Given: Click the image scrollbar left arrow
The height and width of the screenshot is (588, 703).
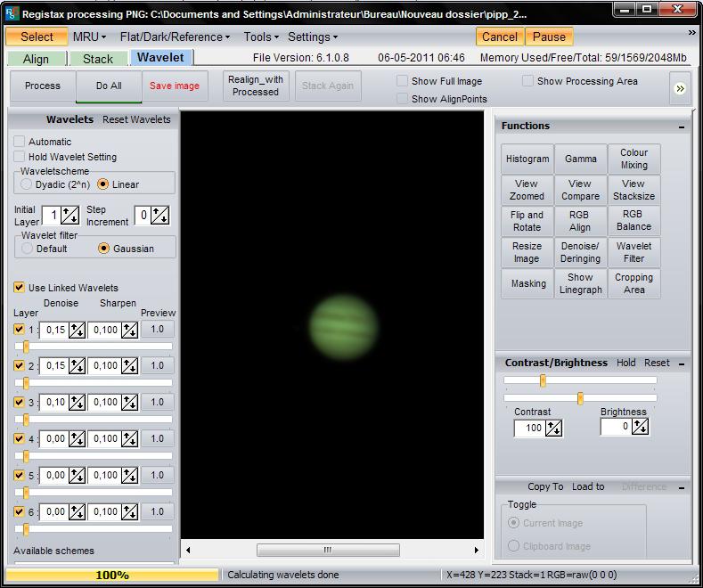Looking at the screenshot, I should (188, 550).
